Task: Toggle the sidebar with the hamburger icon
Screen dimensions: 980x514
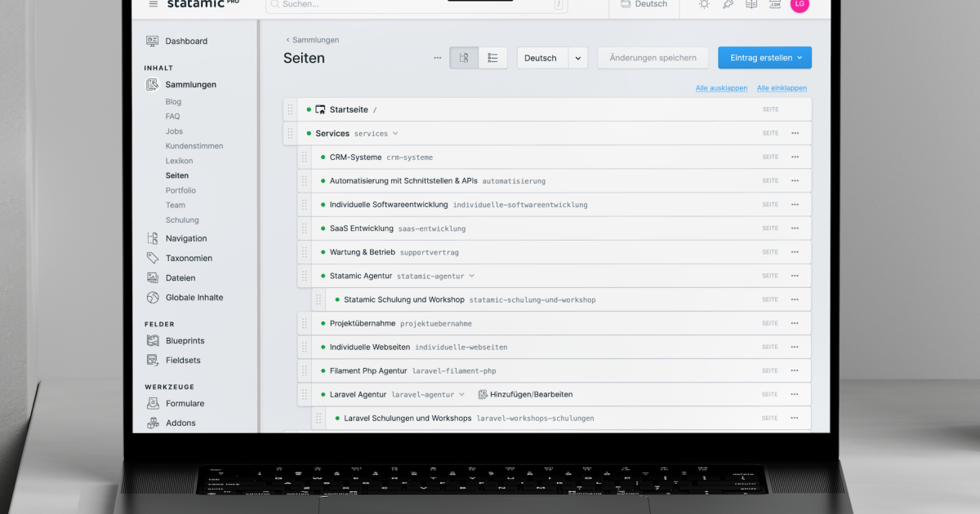Action: pos(153,4)
